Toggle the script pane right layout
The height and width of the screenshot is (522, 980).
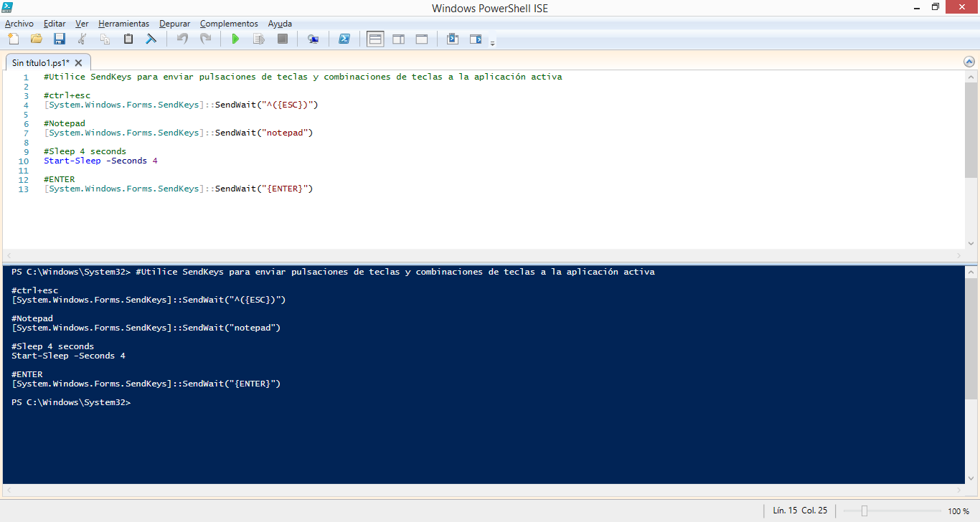coord(398,39)
